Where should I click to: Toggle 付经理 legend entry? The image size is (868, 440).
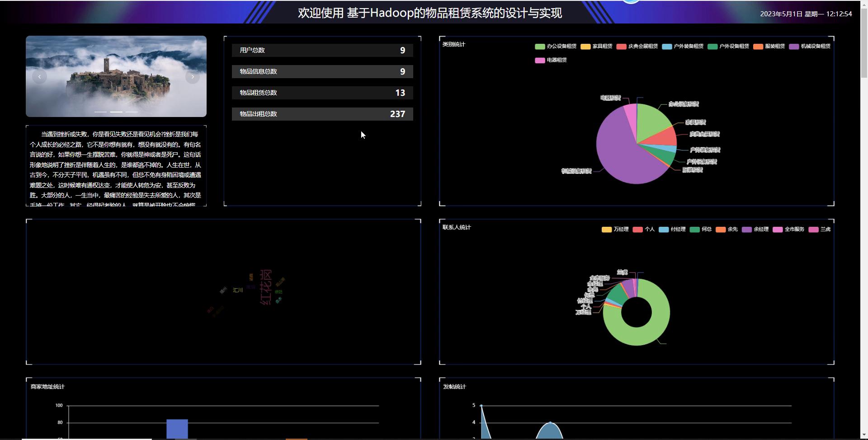pos(672,229)
